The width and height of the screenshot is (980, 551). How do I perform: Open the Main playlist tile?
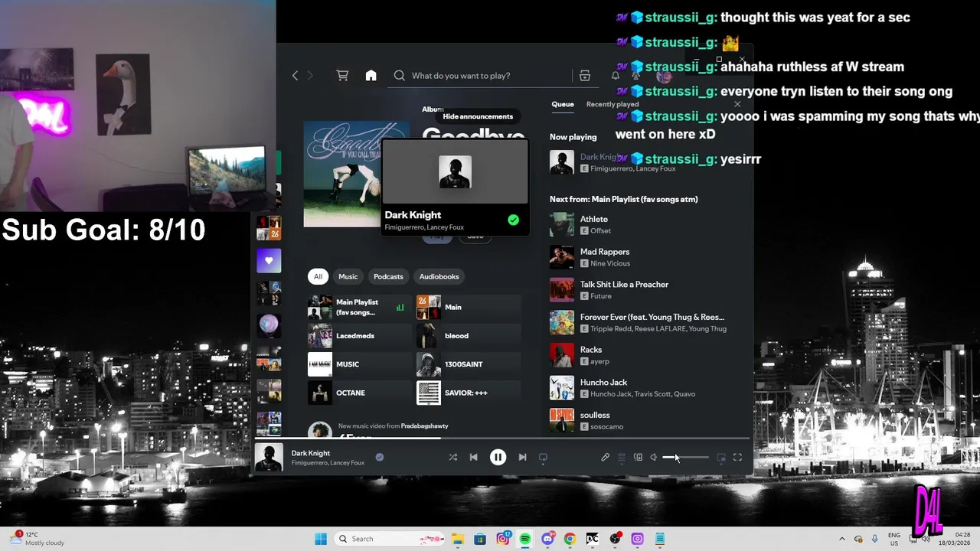469,307
